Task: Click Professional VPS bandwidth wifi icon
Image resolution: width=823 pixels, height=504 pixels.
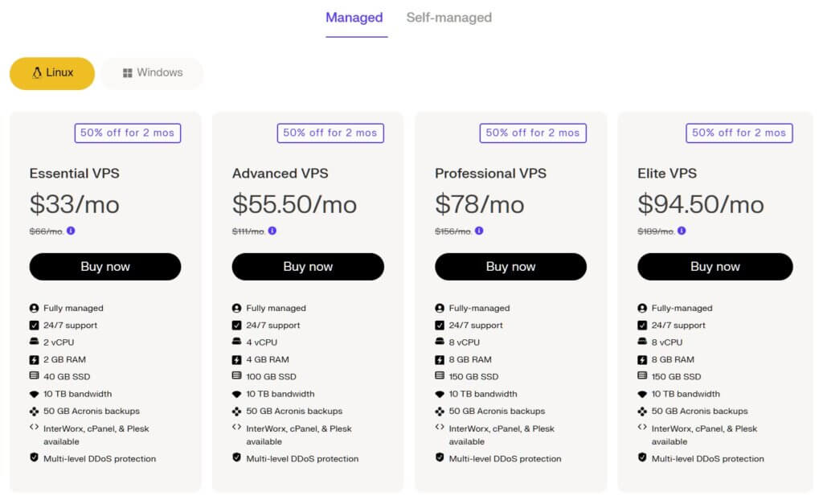Action: [x=440, y=394]
